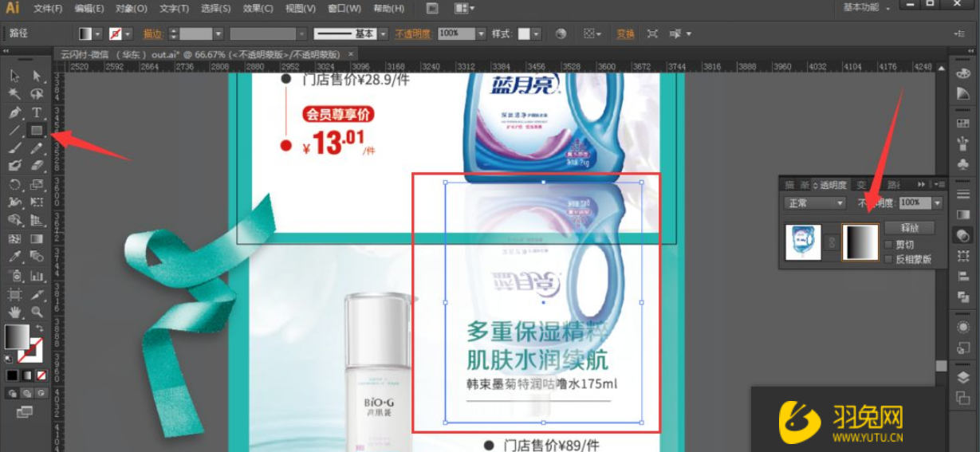Open the 对象(O) menu
The height and width of the screenshot is (452, 980).
[x=132, y=8]
